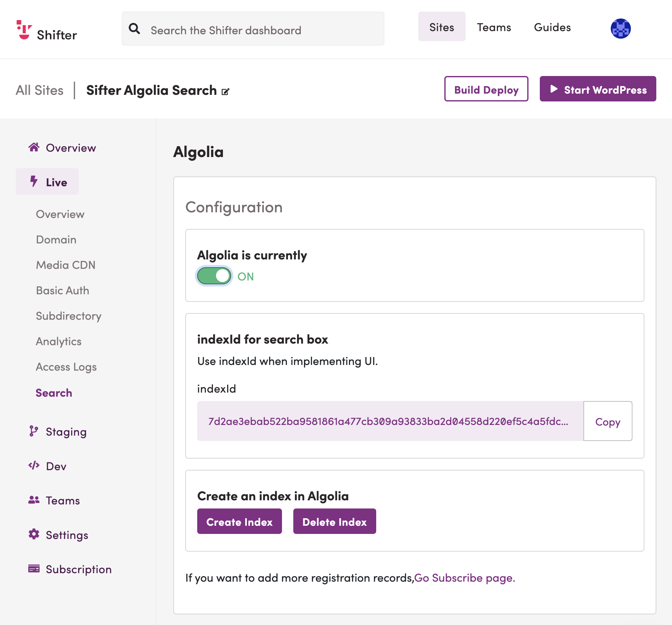Open the Analytics submenu item

click(59, 341)
